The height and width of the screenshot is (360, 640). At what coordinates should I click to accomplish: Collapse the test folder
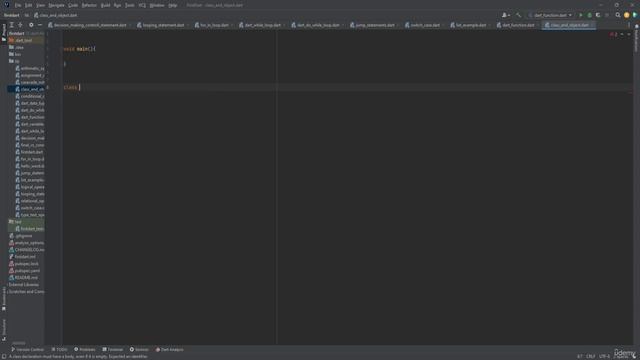(x=15, y=222)
